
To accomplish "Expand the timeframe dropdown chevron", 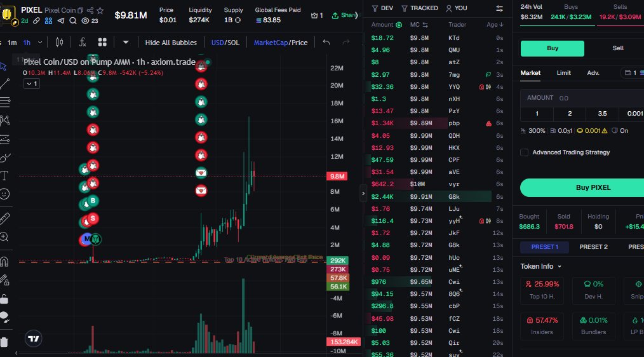I will click(x=40, y=43).
